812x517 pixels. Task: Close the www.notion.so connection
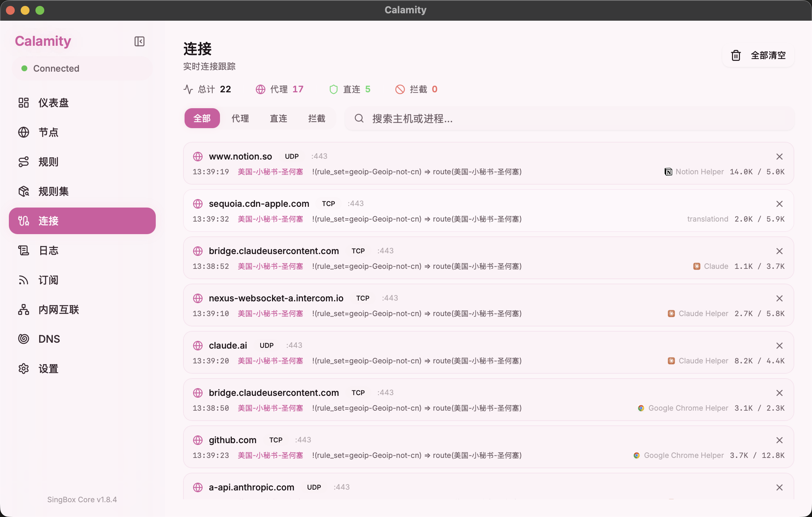tap(779, 157)
